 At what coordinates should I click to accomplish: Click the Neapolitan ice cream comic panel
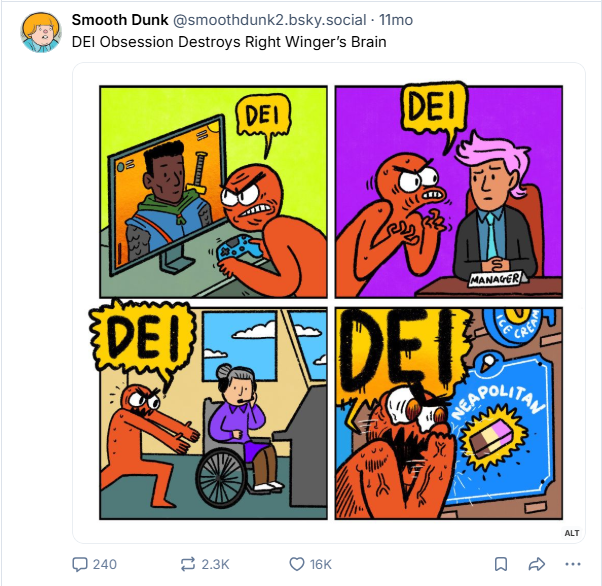click(448, 412)
